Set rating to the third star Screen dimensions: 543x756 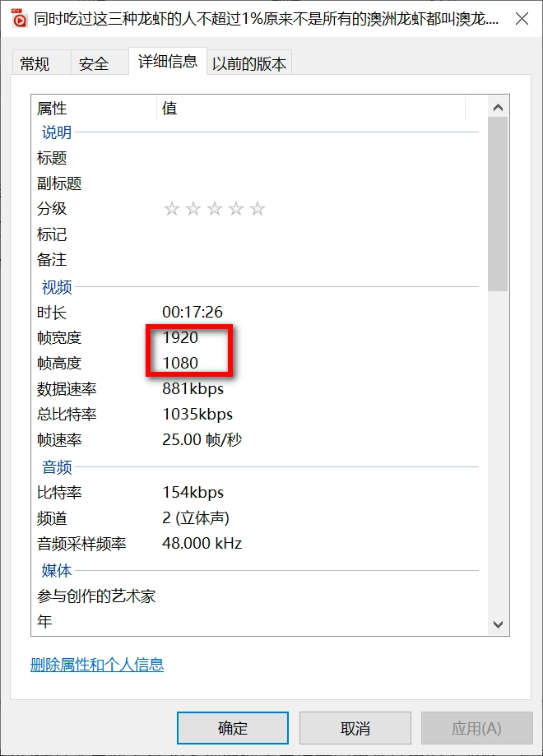tap(215, 209)
